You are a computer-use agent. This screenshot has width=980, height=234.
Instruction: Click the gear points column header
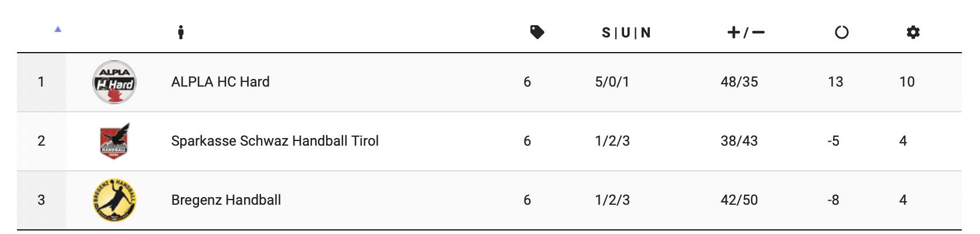tap(913, 32)
